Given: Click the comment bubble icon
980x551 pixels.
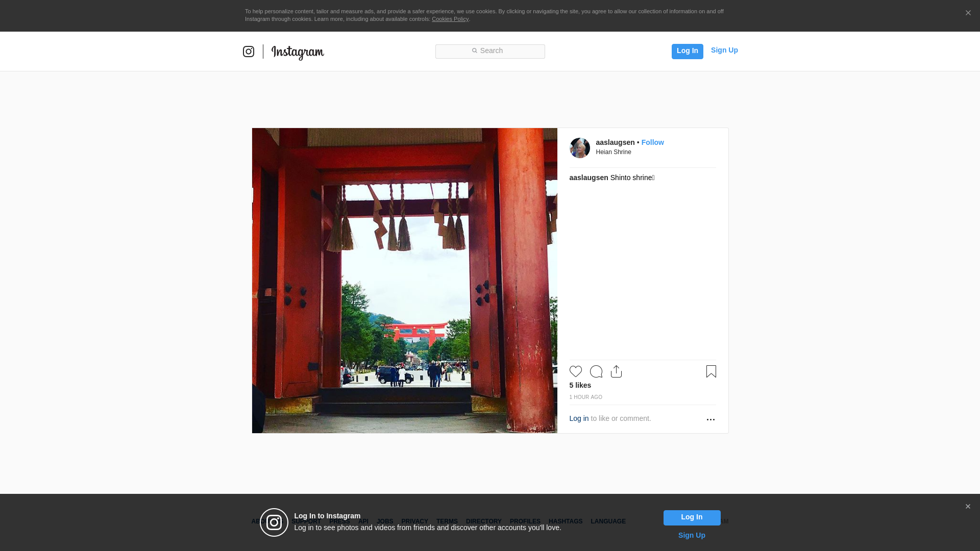Looking at the screenshot, I should tap(596, 371).
